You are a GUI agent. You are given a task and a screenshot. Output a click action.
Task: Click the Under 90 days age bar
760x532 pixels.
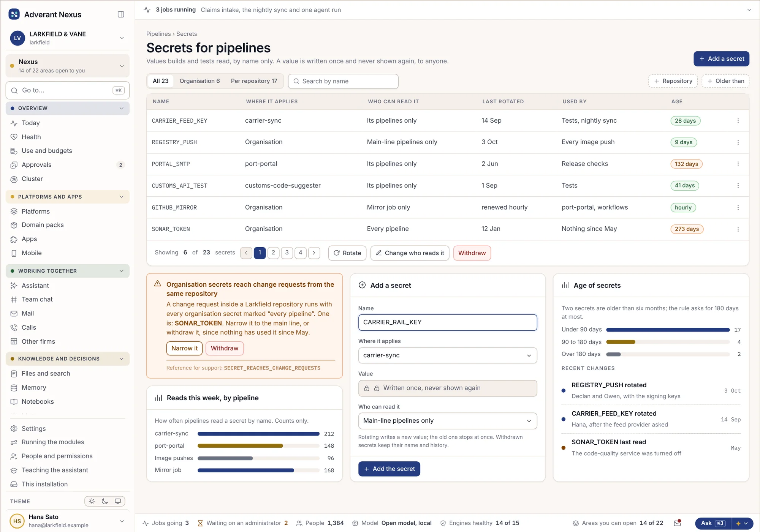(x=668, y=330)
